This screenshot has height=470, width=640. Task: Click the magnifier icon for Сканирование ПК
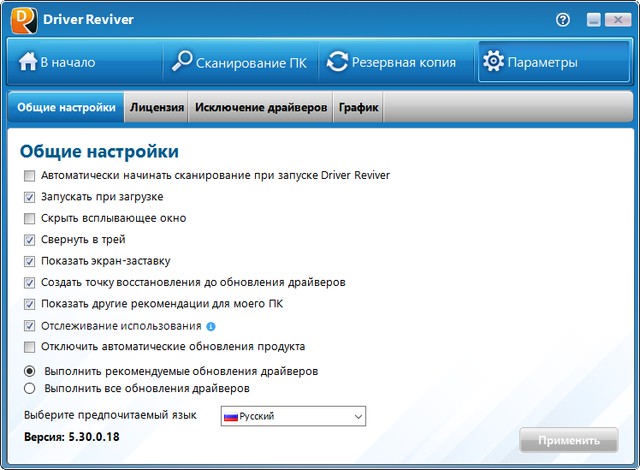182,61
